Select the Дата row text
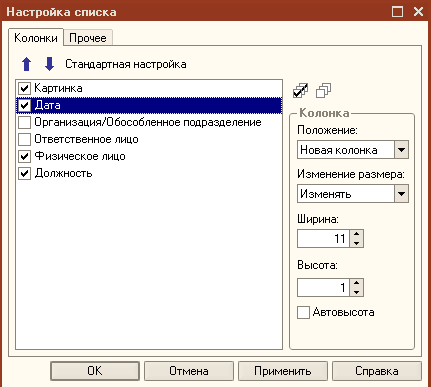 pyautogui.click(x=47, y=105)
